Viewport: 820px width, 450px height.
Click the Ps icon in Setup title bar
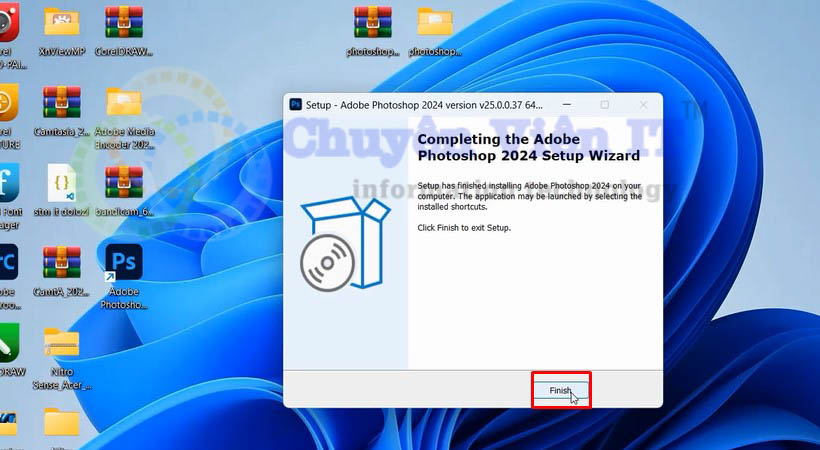295,105
